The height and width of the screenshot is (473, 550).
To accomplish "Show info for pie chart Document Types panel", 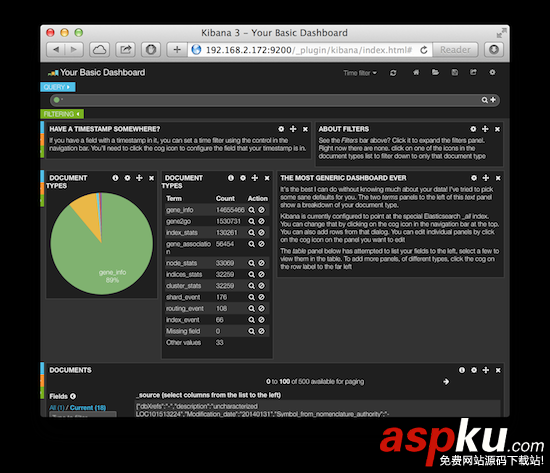I will (115, 178).
